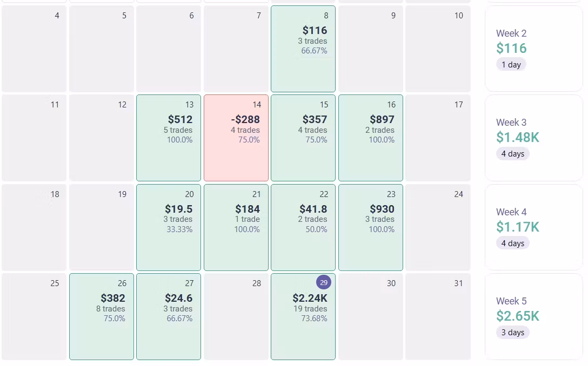Select day 16 showing $897
The height and width of the screenshot is (366, 588).
pos(371,138)
